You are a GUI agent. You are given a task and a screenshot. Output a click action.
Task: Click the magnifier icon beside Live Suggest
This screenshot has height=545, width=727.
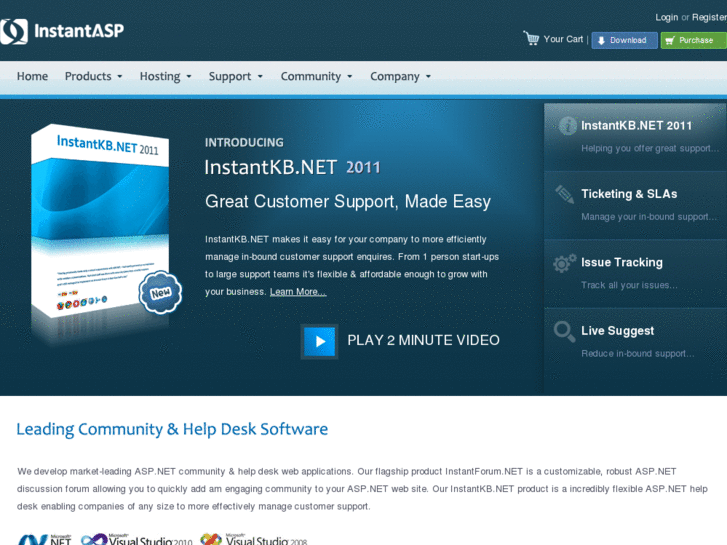click(564, 332)
